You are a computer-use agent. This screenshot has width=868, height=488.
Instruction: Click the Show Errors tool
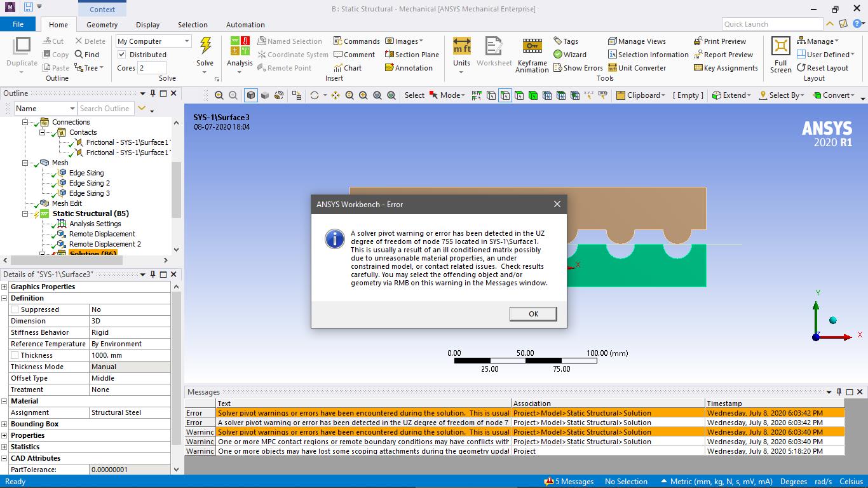(x=578, y=68)
